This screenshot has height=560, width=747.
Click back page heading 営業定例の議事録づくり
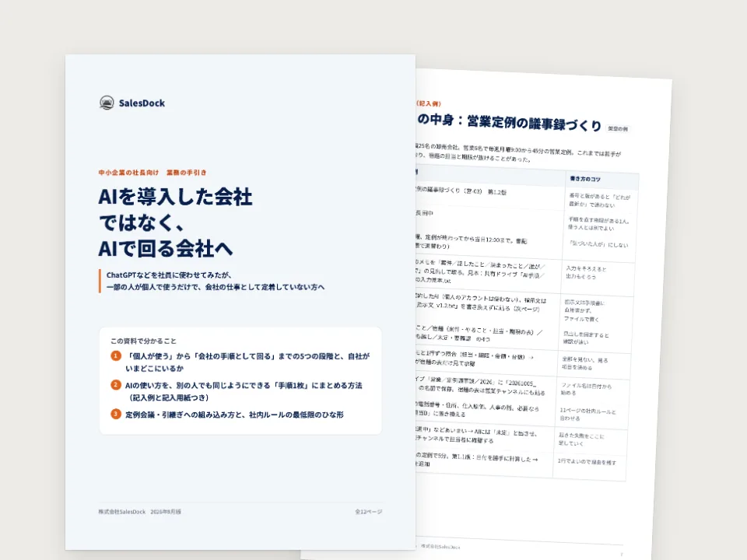[534, 124]
